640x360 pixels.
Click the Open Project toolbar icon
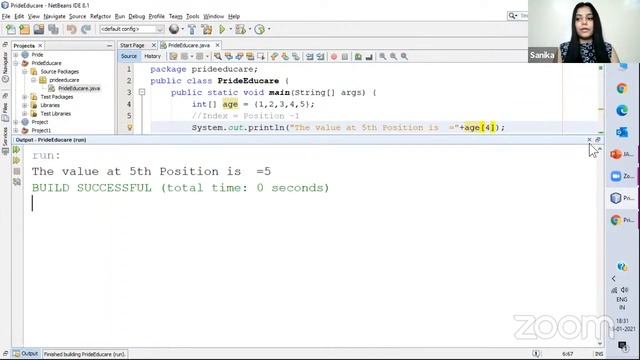[39, 29]
